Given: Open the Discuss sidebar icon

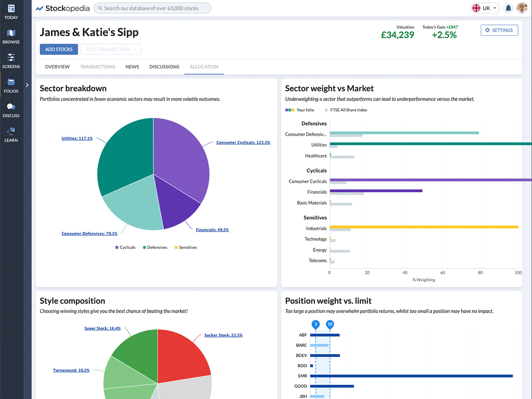Looking at the screenshot, I should pyautogui.click(x=11, y=110).
